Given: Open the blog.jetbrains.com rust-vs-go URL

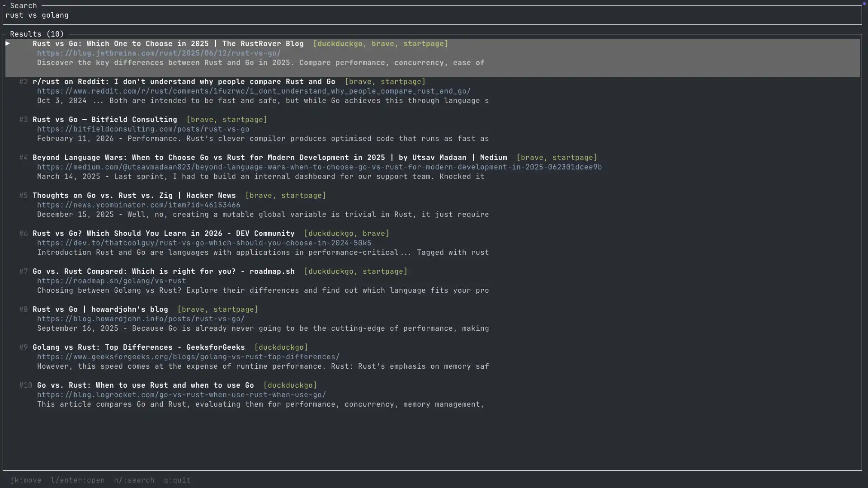Looking at the screenshot, I should [x=159, y=53].
